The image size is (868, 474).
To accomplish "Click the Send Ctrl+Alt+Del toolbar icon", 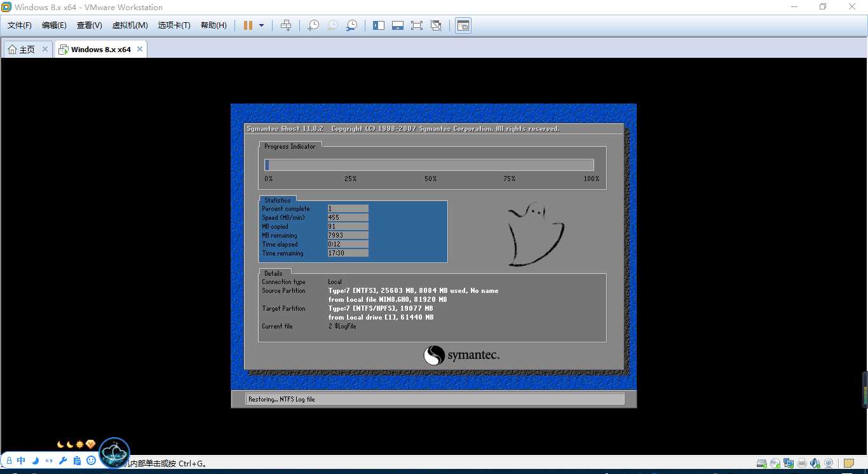I will point(286,25).
